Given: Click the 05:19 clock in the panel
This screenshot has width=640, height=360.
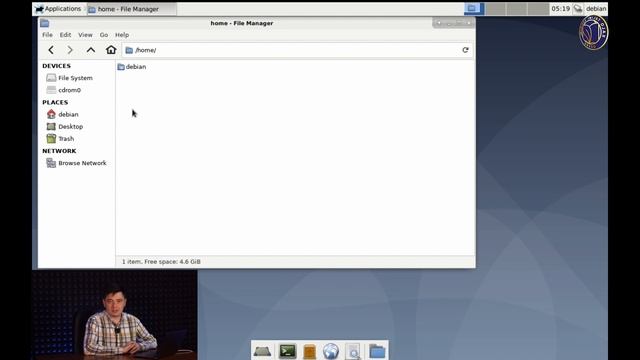Looking at the screenshot, I should coord(560,9).
